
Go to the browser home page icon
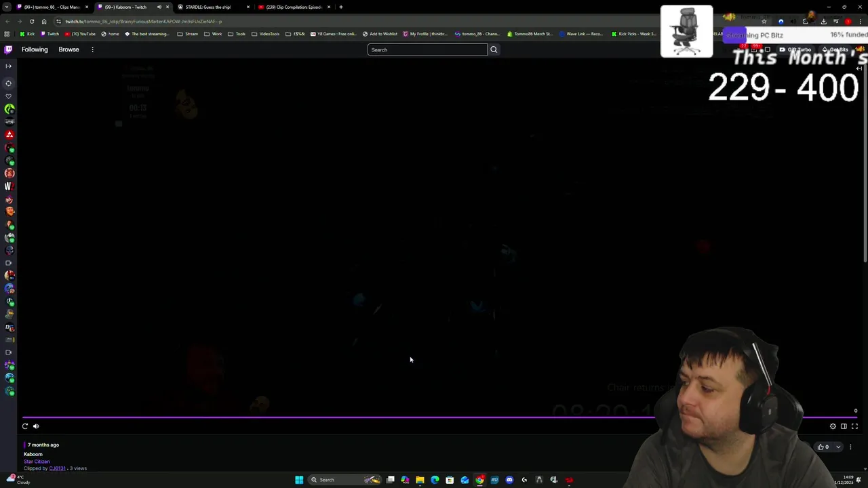point(44,21)
